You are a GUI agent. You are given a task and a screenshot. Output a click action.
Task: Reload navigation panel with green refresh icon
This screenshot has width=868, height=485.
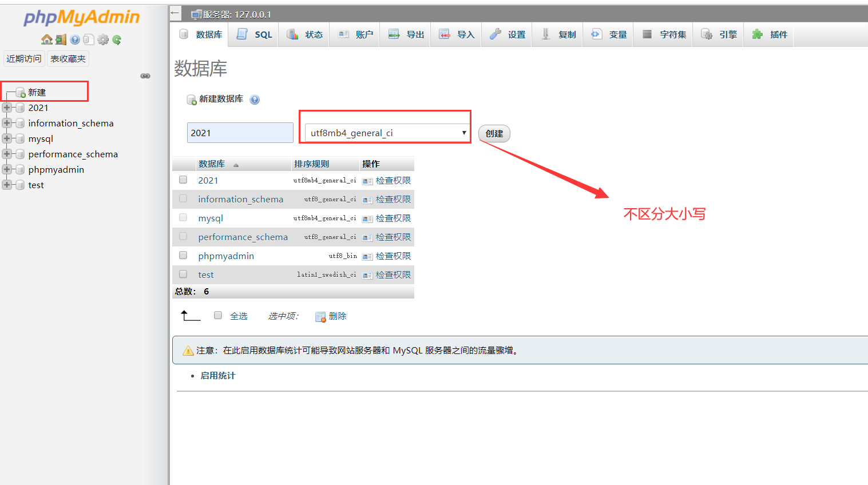(x=117, y=39)
